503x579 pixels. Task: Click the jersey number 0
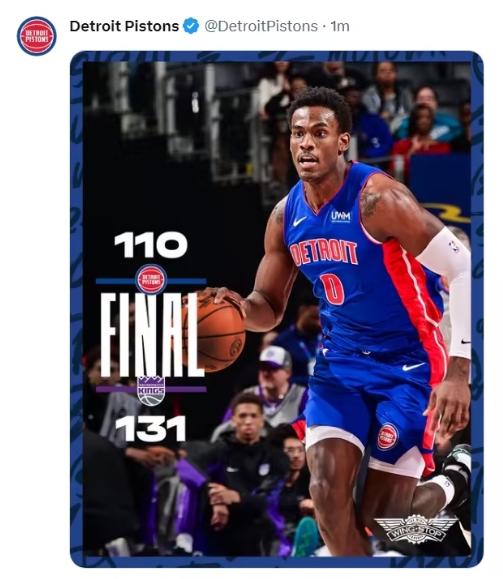click(332, 288)
